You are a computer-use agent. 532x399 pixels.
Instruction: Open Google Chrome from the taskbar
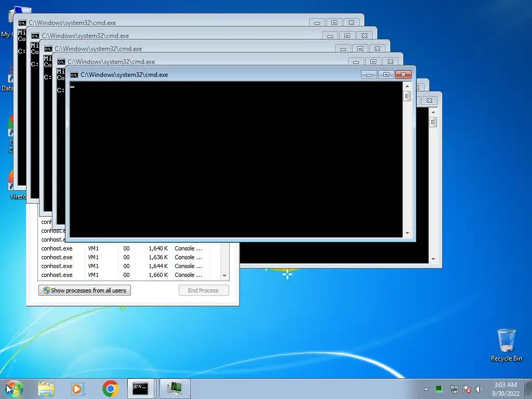pos(110,389)
